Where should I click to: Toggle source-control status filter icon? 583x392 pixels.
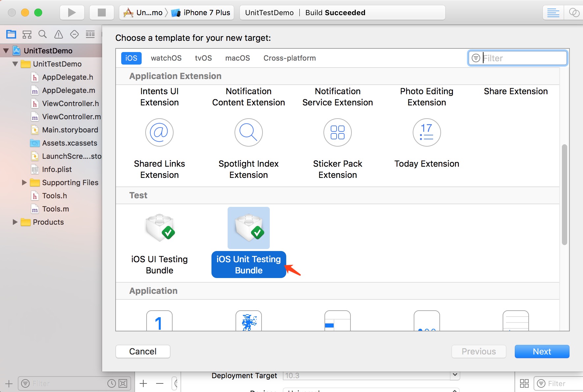point(123,383)
